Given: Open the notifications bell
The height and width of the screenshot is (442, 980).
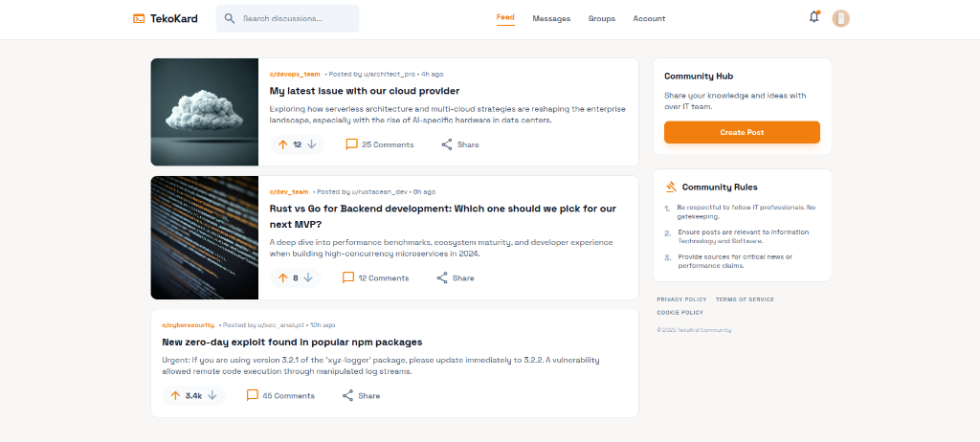Looking at the screenshot, I should click(x=814, y=17).
